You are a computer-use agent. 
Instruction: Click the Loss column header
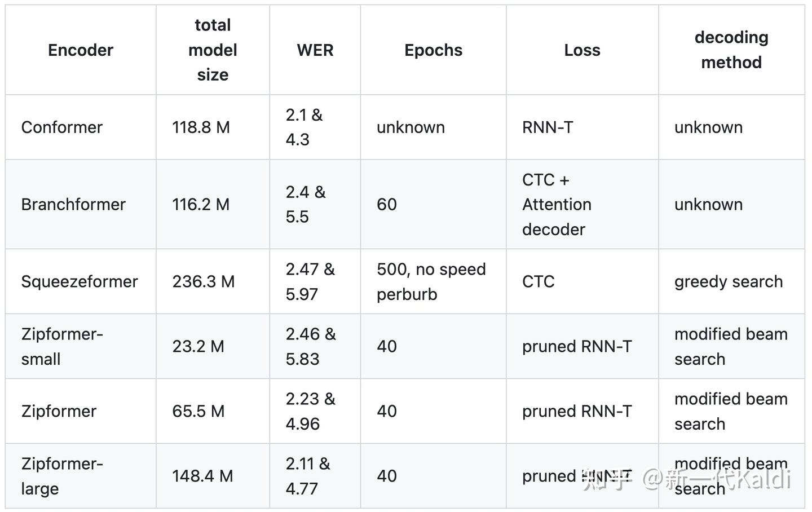582,50
